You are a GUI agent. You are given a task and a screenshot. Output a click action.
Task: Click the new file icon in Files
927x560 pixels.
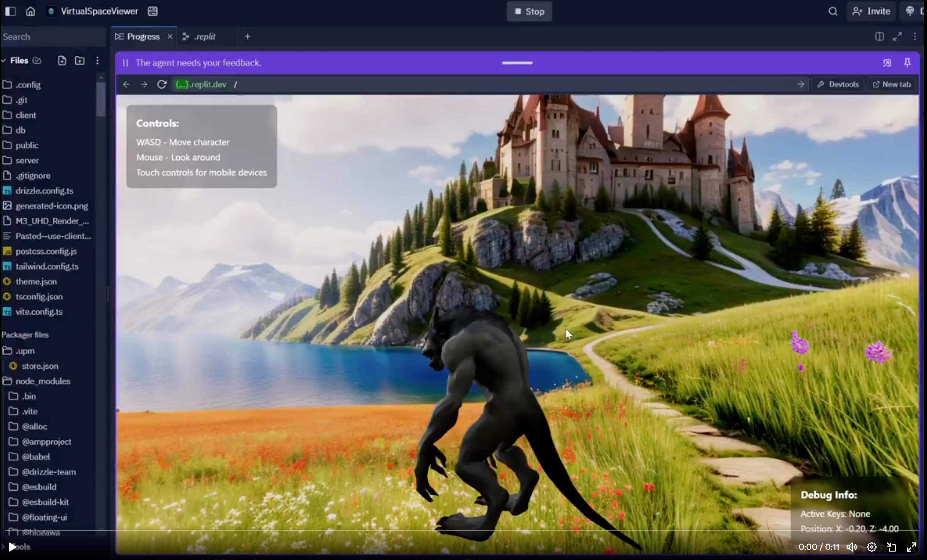pos(62,61)
